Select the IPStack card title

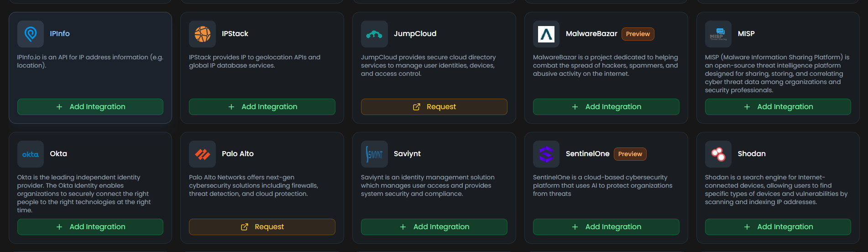[x=235, y=34]
